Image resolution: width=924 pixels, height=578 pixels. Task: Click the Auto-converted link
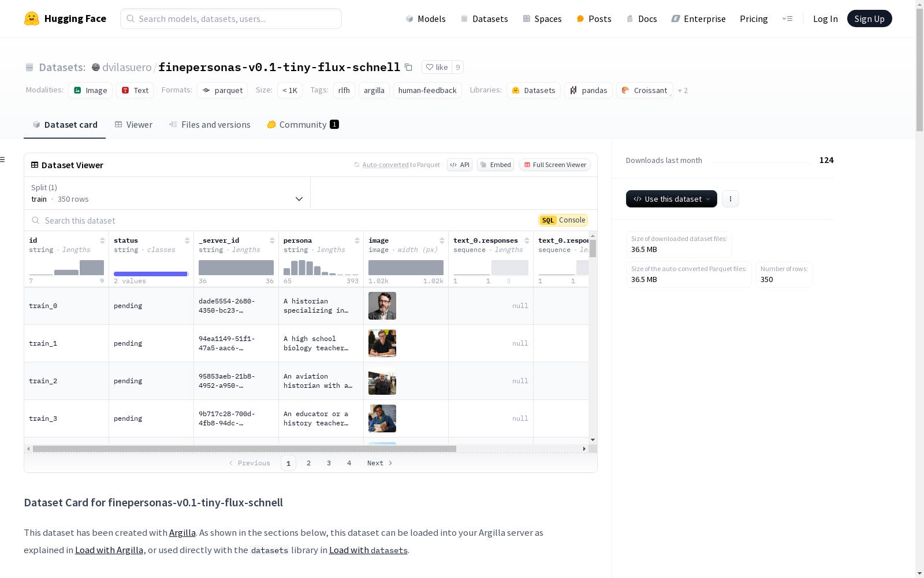(385, 165)
